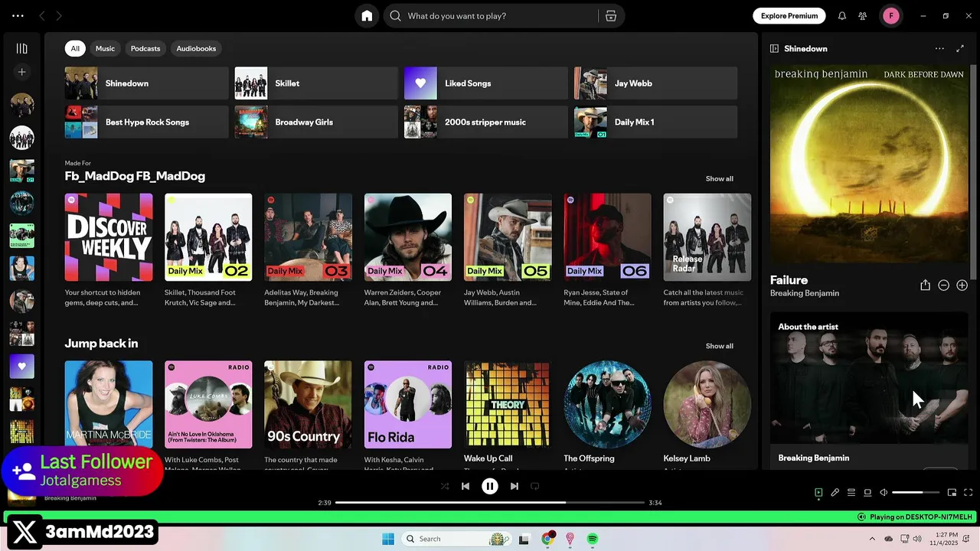Open Liked Songs heart in left sidebar
Image resolution: width=980 pixels, height=551 pixels.
[21, 366]
